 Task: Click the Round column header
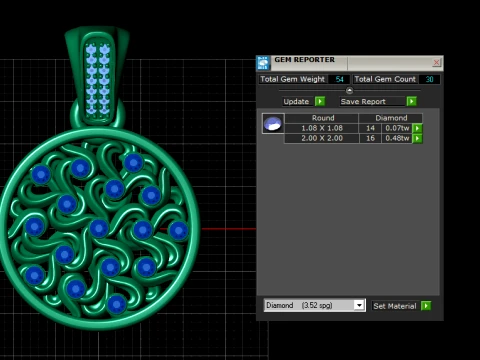(x=322, y=118)
